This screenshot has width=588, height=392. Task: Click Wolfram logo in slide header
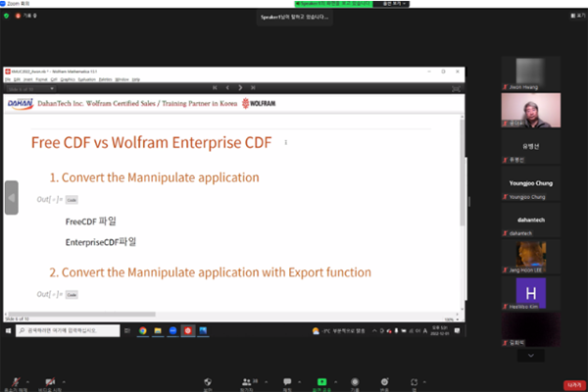[x=259, y=103]
